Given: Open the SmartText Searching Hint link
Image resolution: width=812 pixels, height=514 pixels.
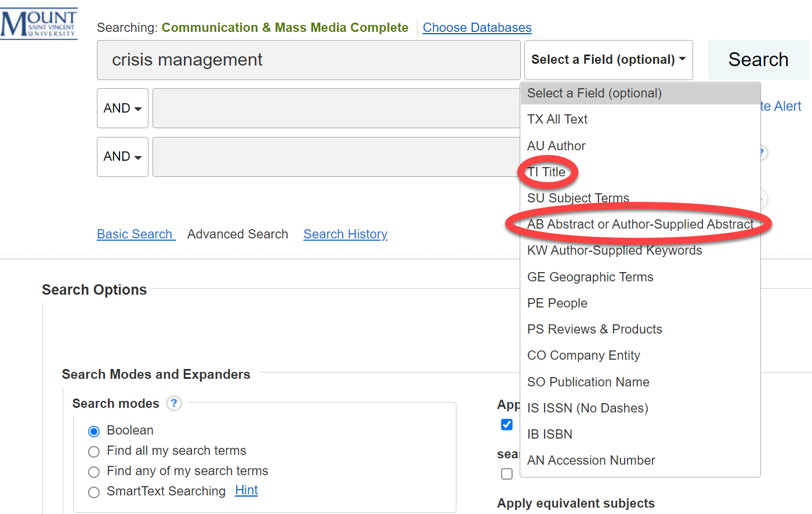Looking at the screenshot, I should pyautogui.click(x=246, y=490).
